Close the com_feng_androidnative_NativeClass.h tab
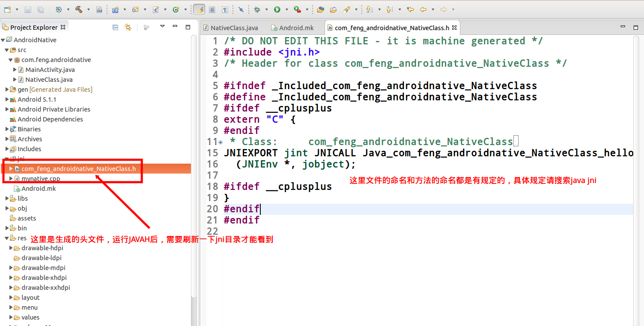The image size is (644, 326). click(x=454, y=28)
